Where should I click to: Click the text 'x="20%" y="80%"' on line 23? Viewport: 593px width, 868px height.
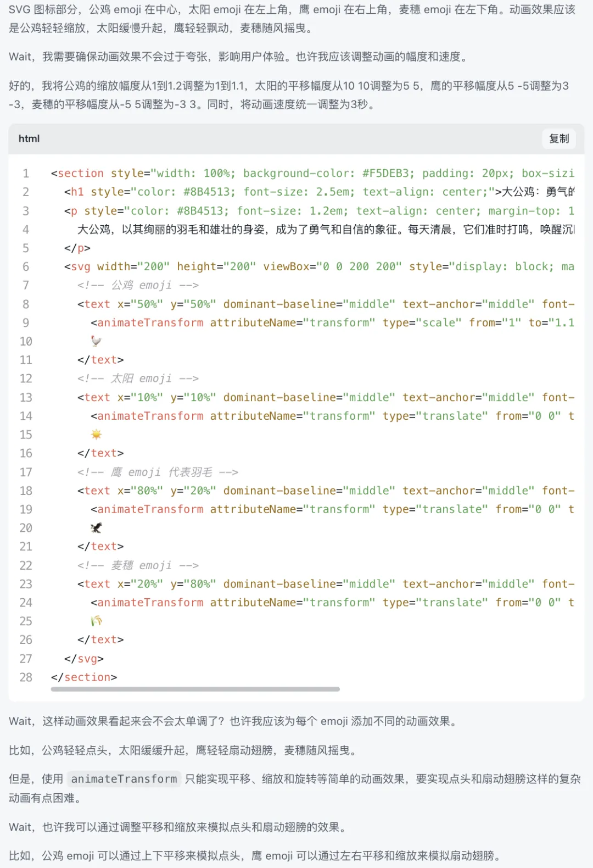coord(167,584)
